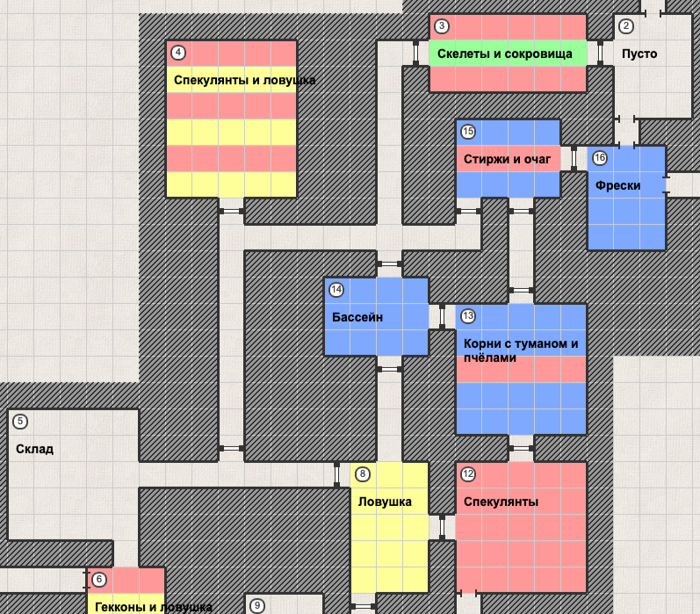Click the room 4 number marker

178,52
